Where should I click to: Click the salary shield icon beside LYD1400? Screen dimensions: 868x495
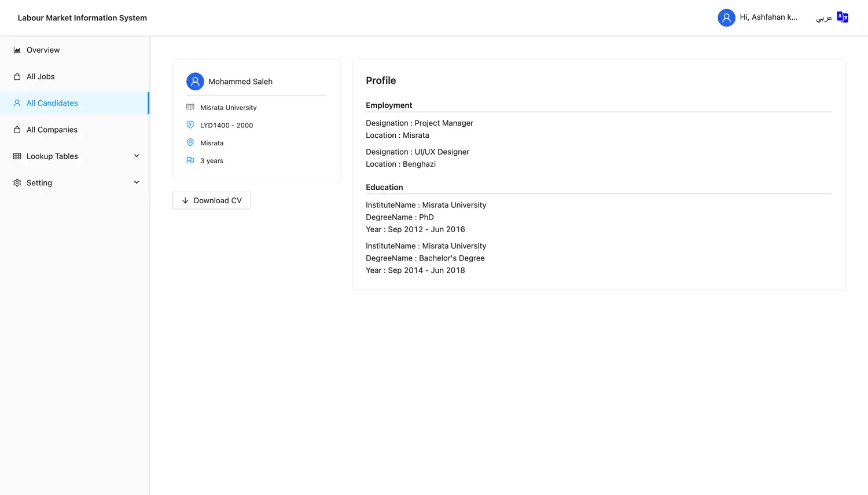coord(190,125)
